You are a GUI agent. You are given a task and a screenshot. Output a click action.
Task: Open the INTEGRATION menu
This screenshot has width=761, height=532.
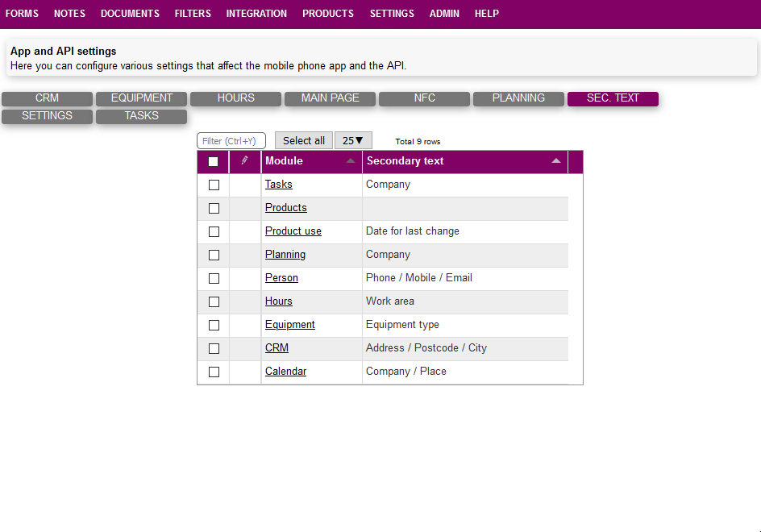point(256,14)
